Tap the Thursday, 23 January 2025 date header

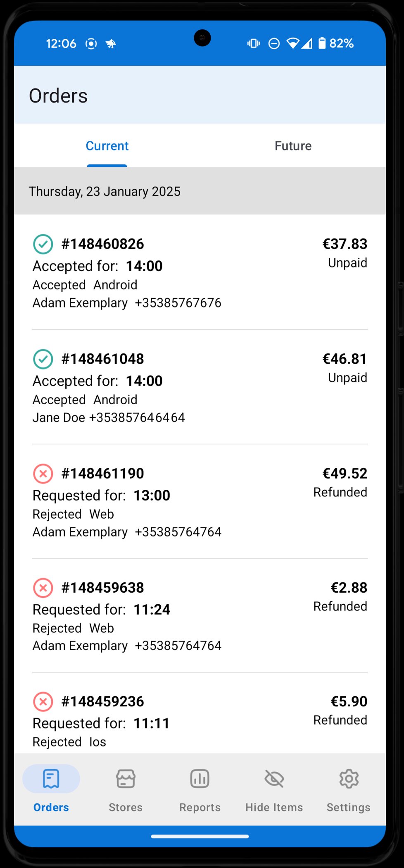pos(105,191)
